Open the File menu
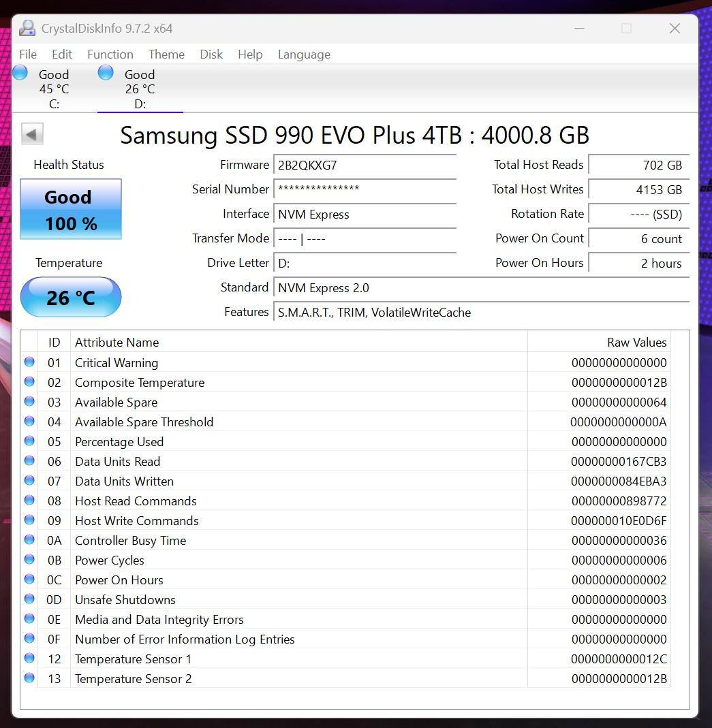 (x=28, y=54)
